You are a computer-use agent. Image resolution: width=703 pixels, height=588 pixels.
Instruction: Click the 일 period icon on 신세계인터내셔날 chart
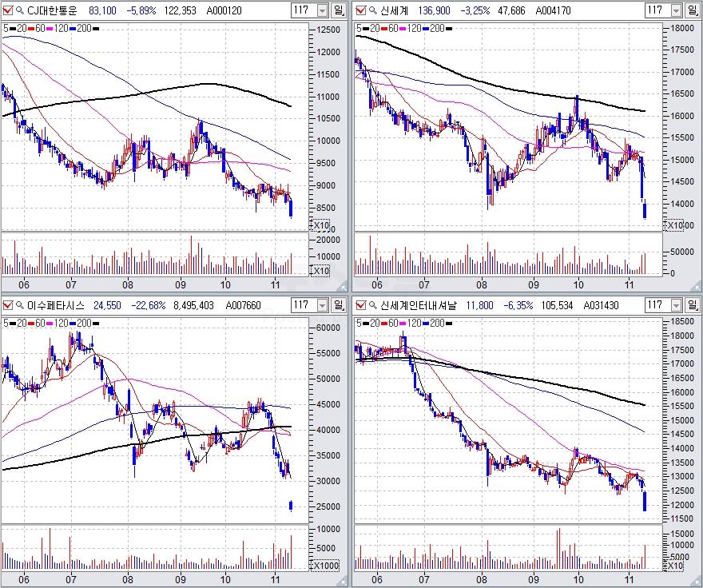pos(691,304)
